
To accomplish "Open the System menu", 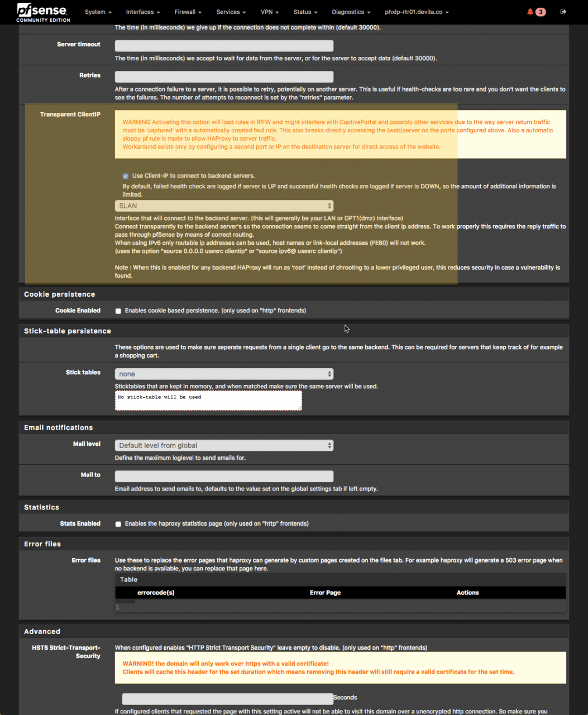I will pyautogui.click(x=98, y=12).
